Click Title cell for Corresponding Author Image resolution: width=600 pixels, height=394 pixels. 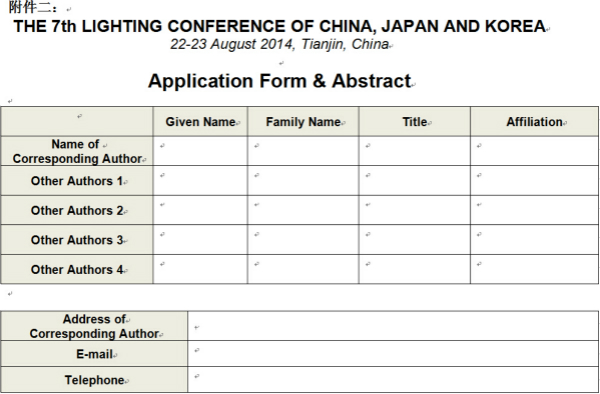[x=414, y=151]
